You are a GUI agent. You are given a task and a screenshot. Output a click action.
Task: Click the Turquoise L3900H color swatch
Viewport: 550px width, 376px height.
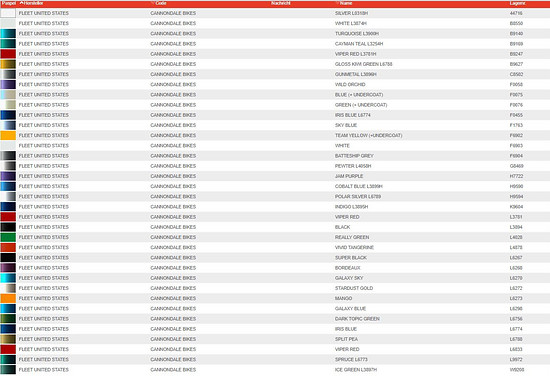(x=8, y=33)
